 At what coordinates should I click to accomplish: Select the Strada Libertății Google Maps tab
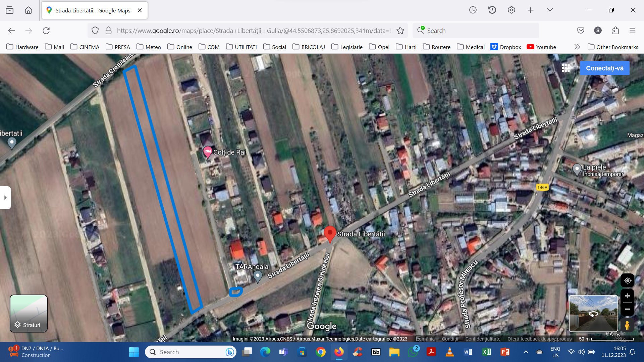(x=93, y=10)
